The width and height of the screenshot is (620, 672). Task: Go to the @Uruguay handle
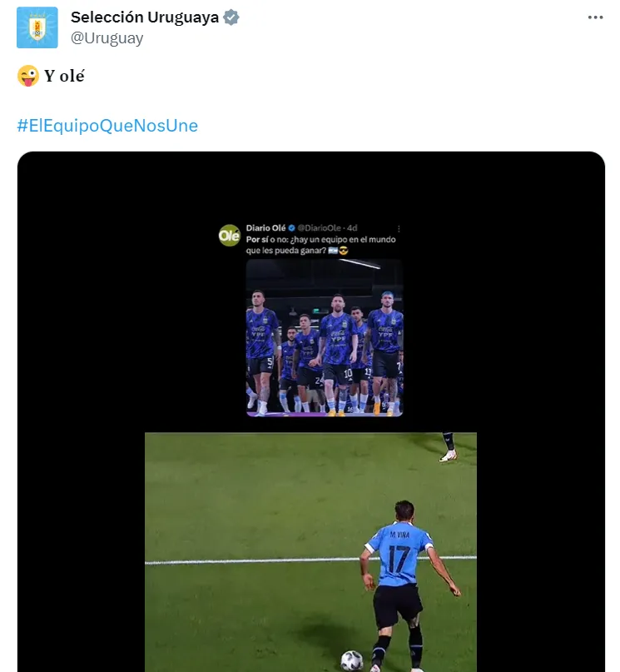pos(107,37)
